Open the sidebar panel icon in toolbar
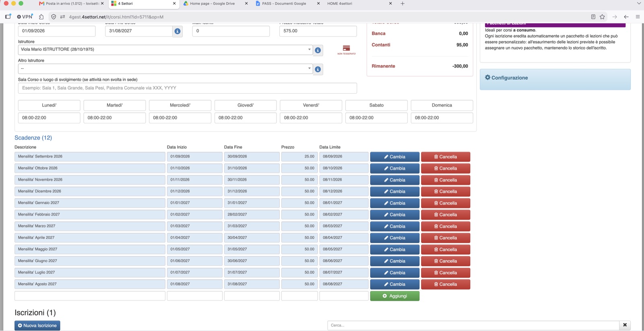The height and width of the screenshot is (331, 644). 8,16
